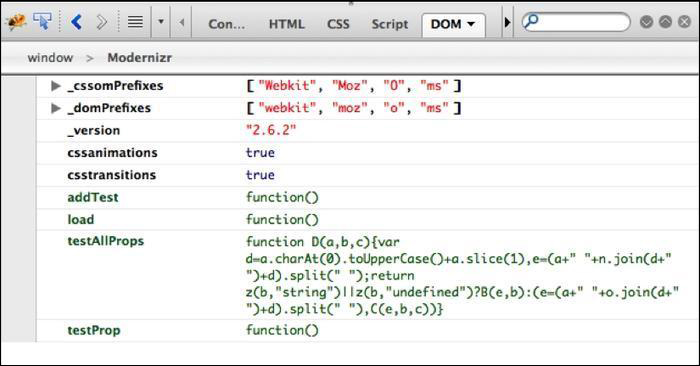This screenshot has height=366, width=700.
Task: Open the DOM tab dropdown arrow
Action: coord(471,24)
